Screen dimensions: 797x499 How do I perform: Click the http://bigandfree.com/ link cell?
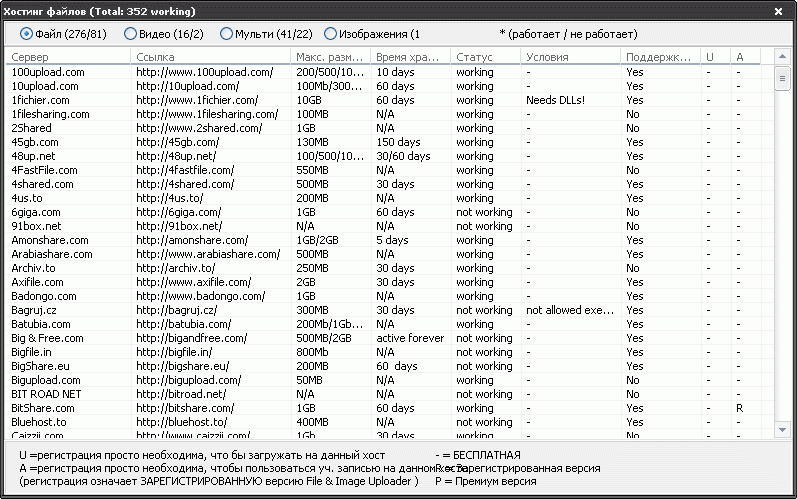pos(192,338)
